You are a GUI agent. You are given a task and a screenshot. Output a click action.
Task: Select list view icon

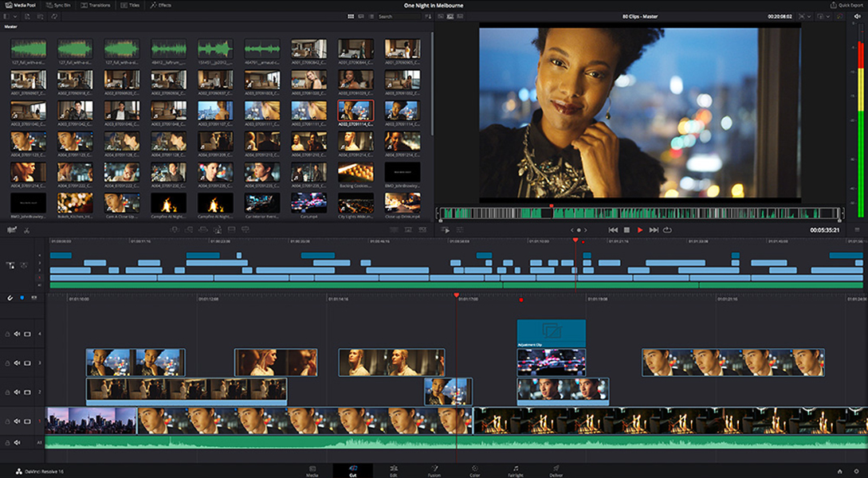click(x=371, y=17)
